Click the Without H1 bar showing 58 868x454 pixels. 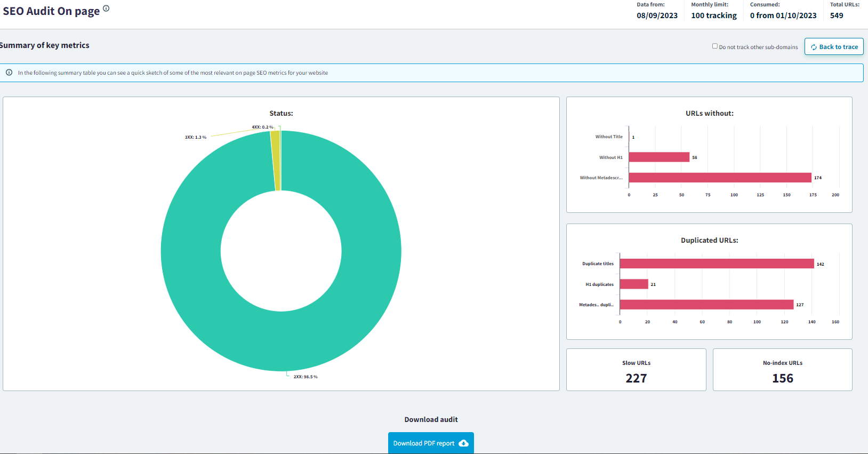[659, 157]
